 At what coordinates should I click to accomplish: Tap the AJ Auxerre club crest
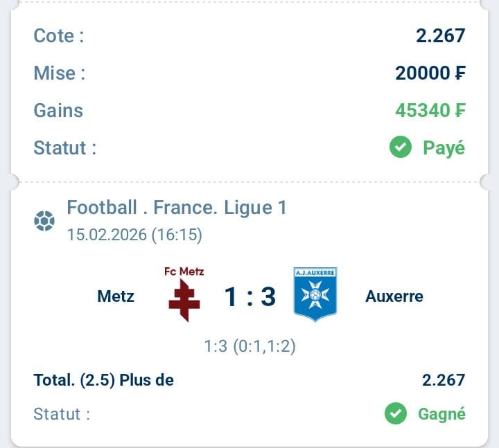315,294
